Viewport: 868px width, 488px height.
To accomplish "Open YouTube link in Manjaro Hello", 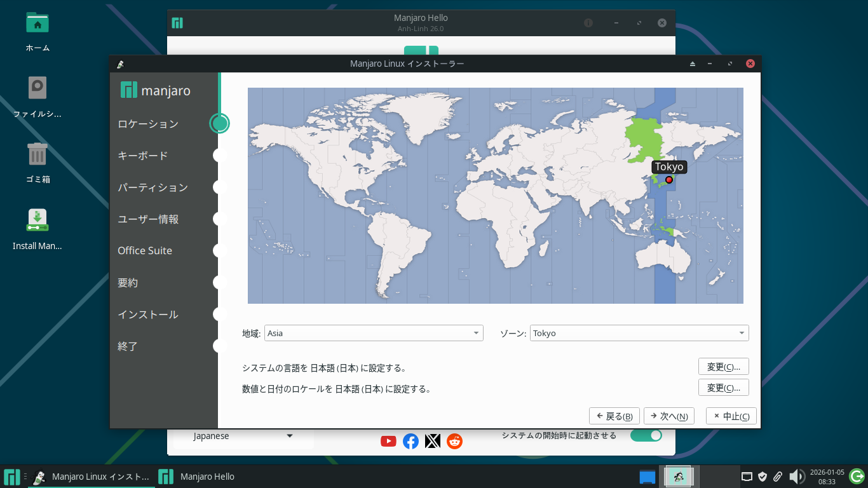I will (x=388, y=441).
